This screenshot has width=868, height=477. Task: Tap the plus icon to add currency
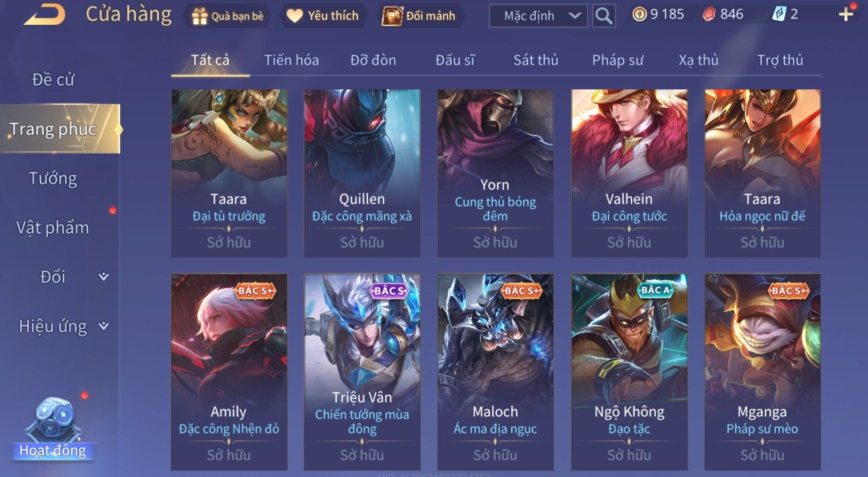click(x=846, y=14)
